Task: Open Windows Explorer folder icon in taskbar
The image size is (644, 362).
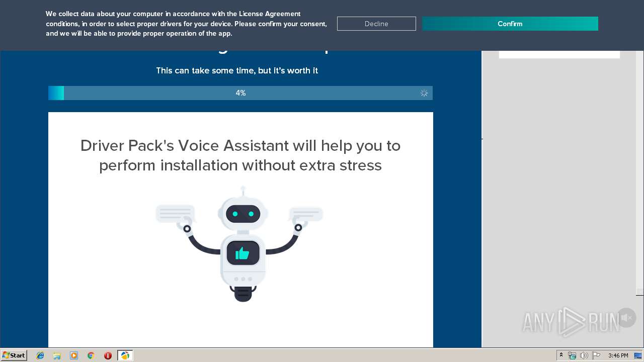Action: pos(57,355)
